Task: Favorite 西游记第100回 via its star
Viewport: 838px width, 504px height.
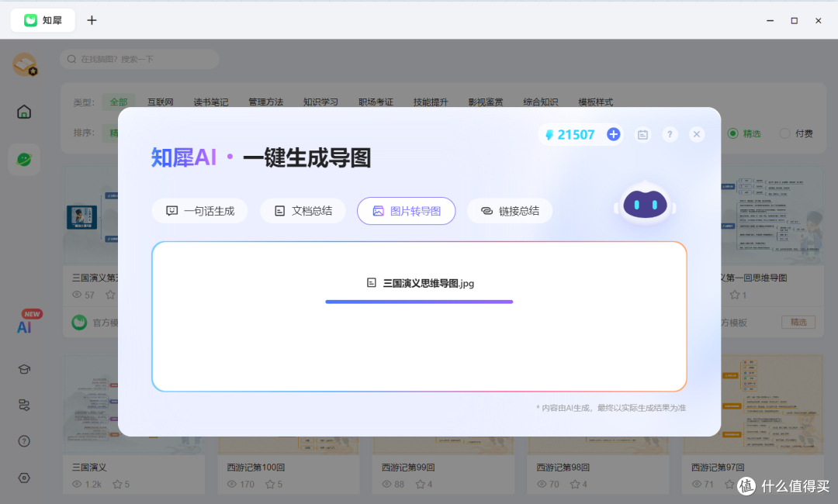Action: [x=270, y=485]
